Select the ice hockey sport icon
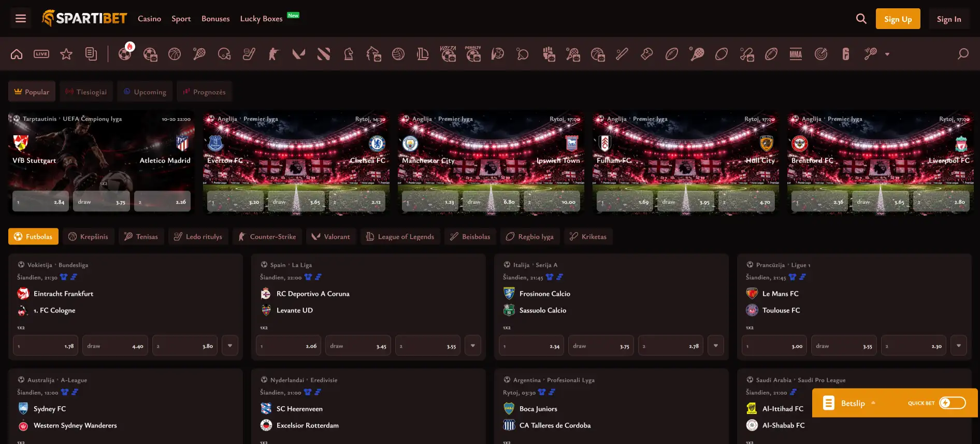 [x=249, y=54]
